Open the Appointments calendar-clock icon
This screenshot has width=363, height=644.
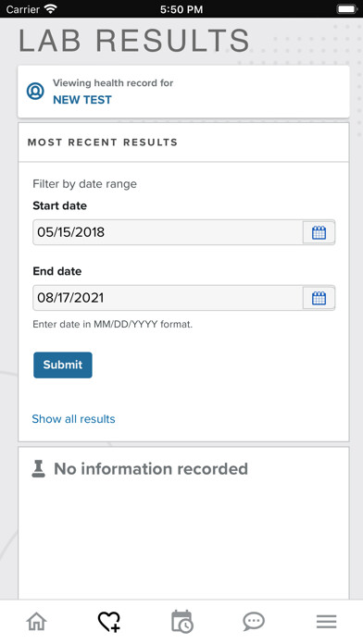[181, 622]
